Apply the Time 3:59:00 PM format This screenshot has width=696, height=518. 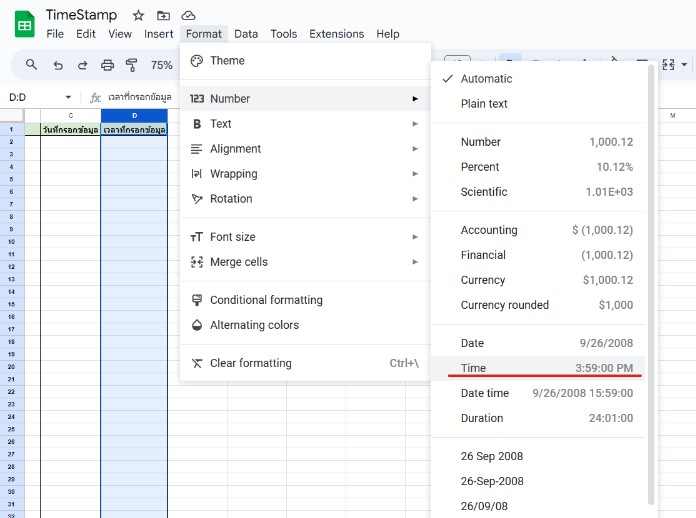[x=538, y=368]
